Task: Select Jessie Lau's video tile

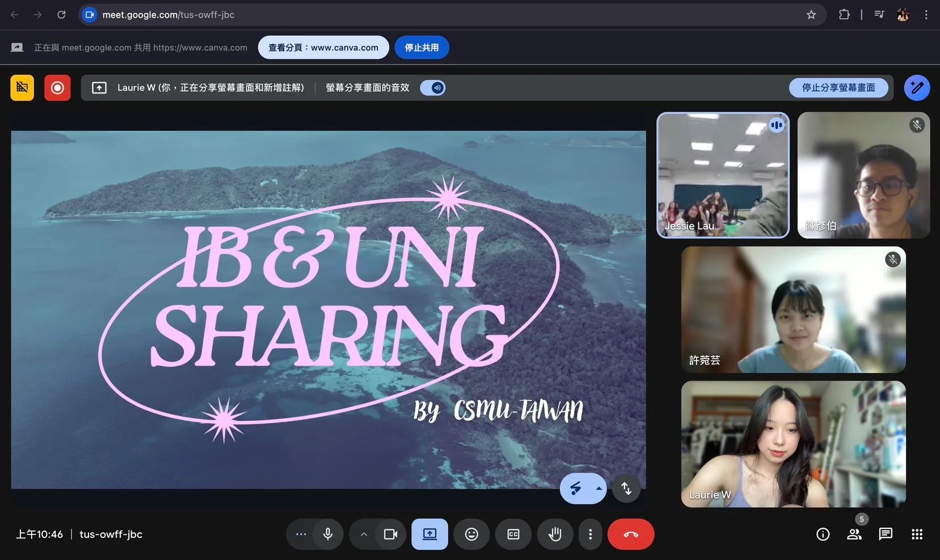Action: tap(723, 175)
